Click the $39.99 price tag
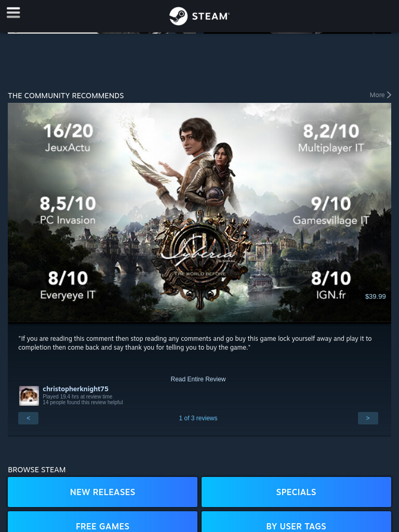Image resolution: width=399 pixels, height=532 pixels. tap(375, 297)
